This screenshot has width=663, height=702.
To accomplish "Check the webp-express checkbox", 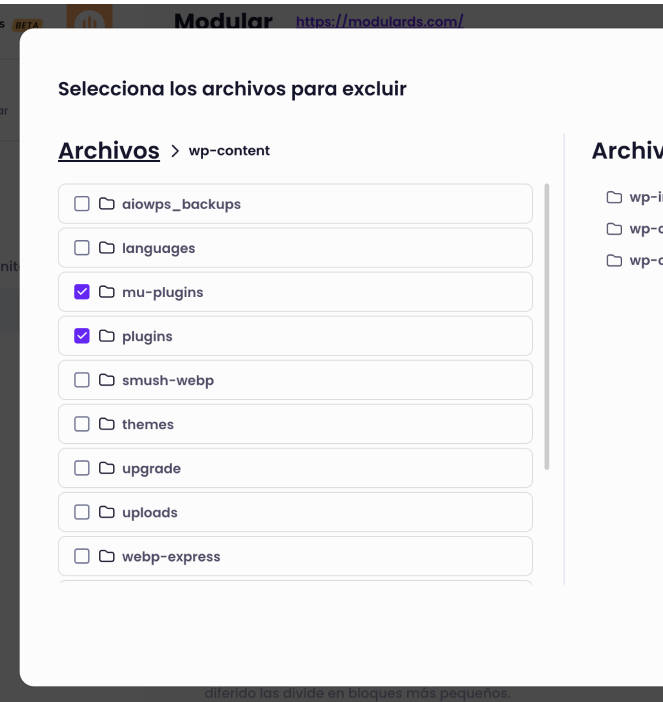I will (x=82, y=556).
